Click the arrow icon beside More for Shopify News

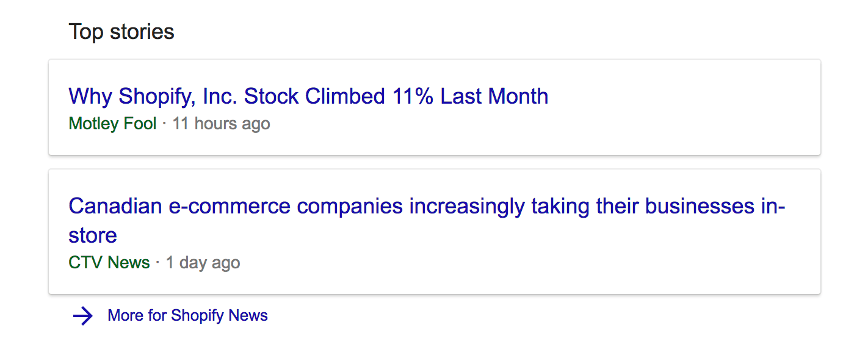pyautogui.click(x=82, y=316)
